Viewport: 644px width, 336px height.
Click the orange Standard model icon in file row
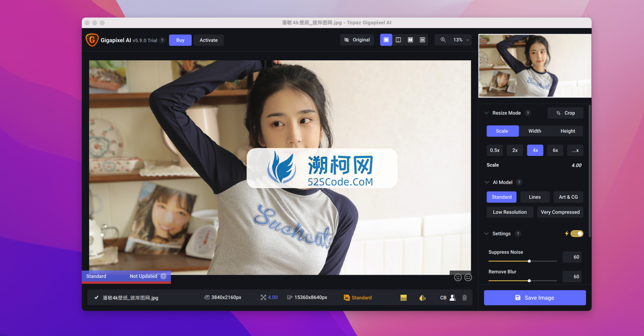tap(347, 298)
